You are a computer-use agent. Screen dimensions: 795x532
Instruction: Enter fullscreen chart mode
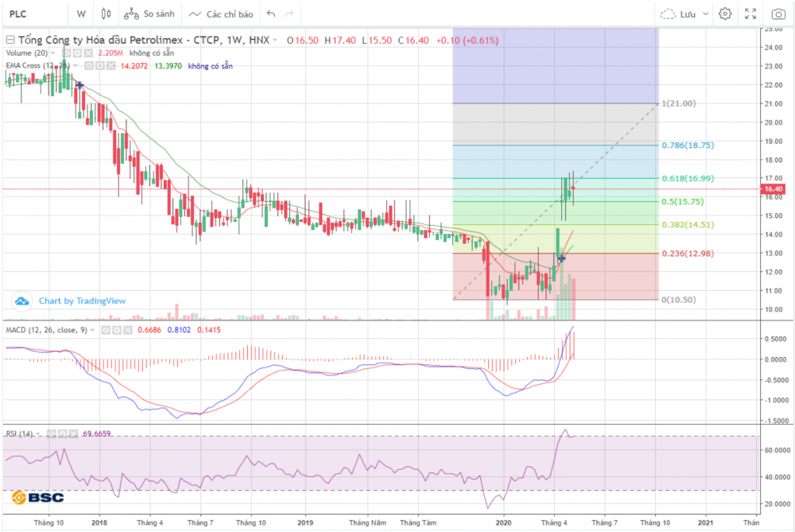pyautogui.click(x=750, y=14)
